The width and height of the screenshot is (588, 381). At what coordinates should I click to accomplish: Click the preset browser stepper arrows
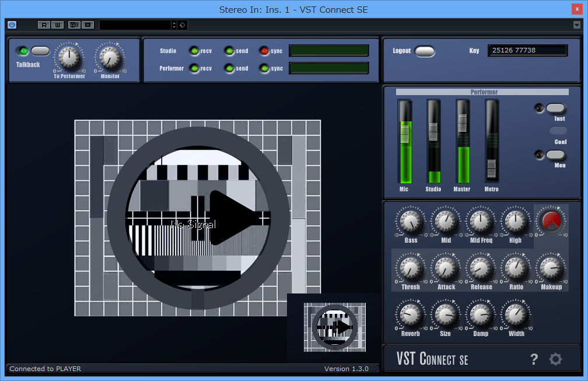click(x=174, y=25)
